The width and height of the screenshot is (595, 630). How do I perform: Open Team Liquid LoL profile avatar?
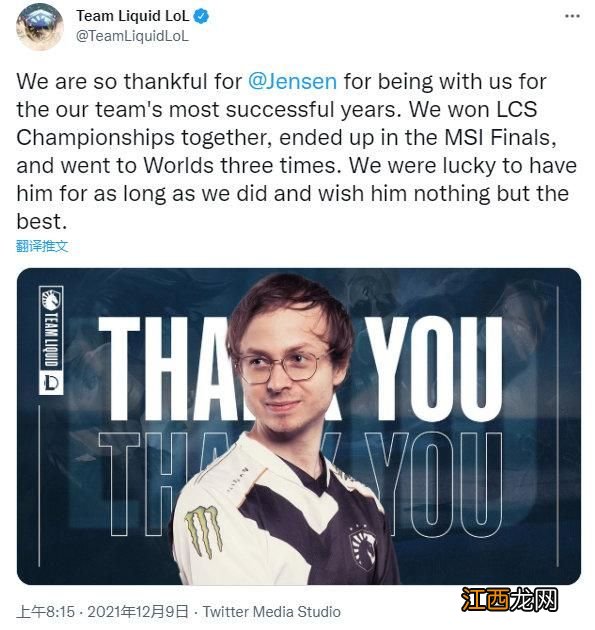[x=39, y=26]
